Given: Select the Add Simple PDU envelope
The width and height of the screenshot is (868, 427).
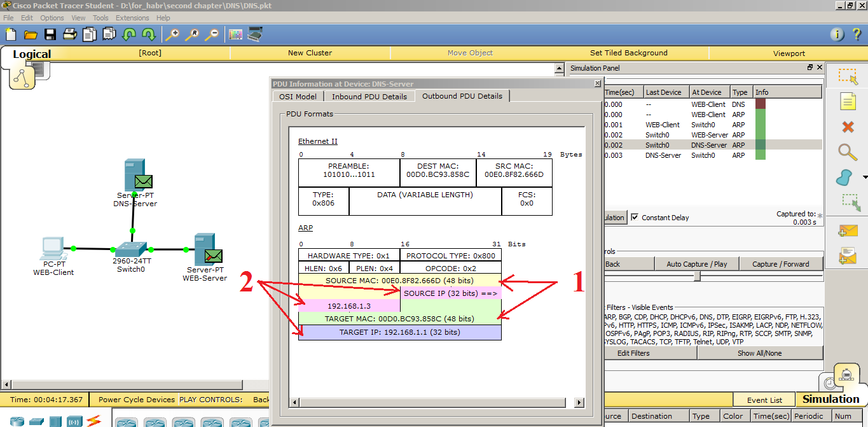Looking at the screenshot, I should pos(848,232).
